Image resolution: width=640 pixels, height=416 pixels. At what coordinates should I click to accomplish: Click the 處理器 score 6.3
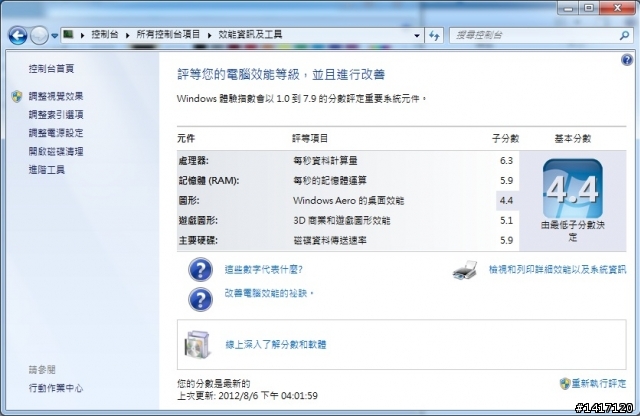[507, 160]
